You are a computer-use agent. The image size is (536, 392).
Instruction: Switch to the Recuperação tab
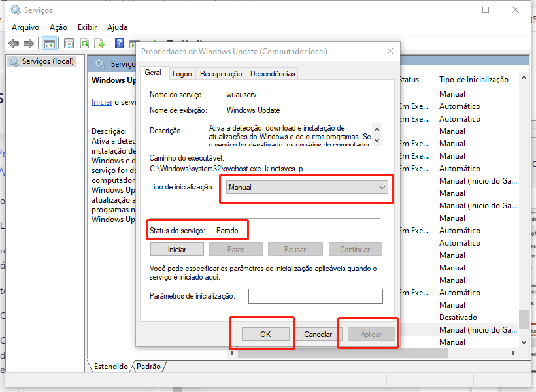click(x=221, y=74)
